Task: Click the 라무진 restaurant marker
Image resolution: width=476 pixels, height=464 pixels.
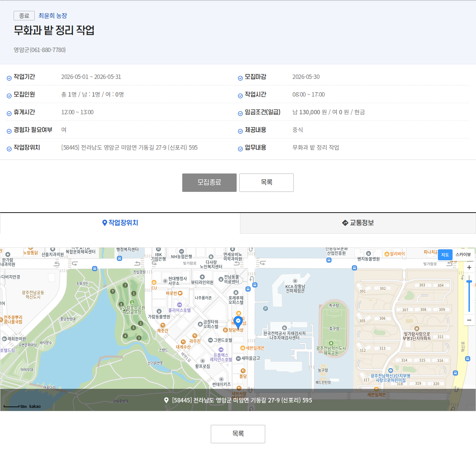Action: 194,336
